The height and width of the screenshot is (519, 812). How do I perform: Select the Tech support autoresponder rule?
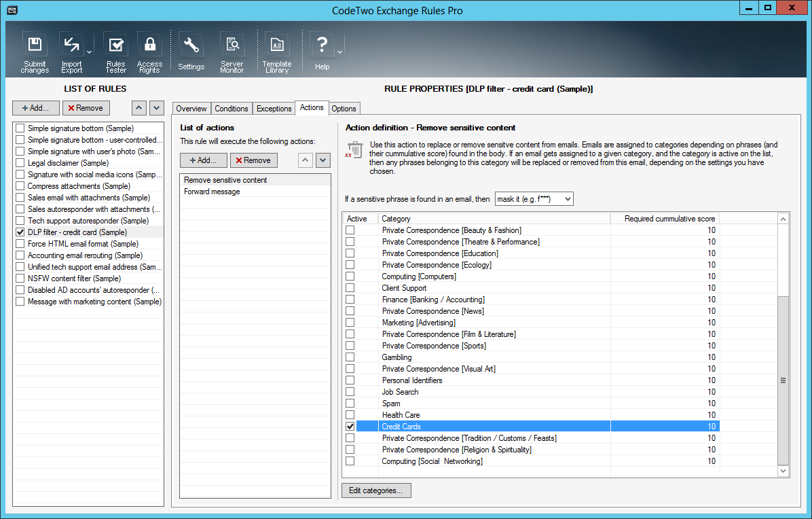tap(88, 221)
